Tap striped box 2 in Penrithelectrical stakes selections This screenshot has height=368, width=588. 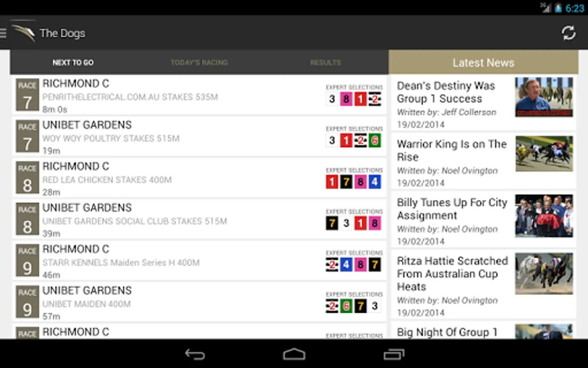(x=375, y=99)
